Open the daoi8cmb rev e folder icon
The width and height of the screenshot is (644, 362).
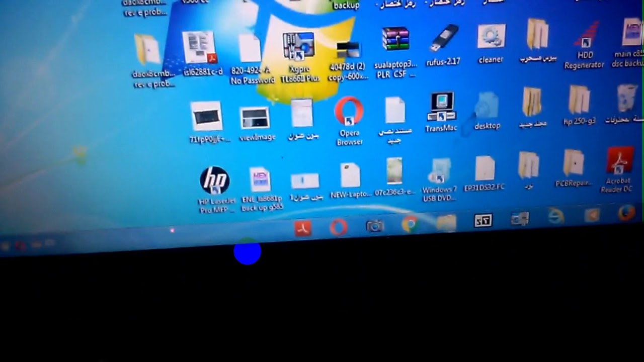click(x=147, y=49)
